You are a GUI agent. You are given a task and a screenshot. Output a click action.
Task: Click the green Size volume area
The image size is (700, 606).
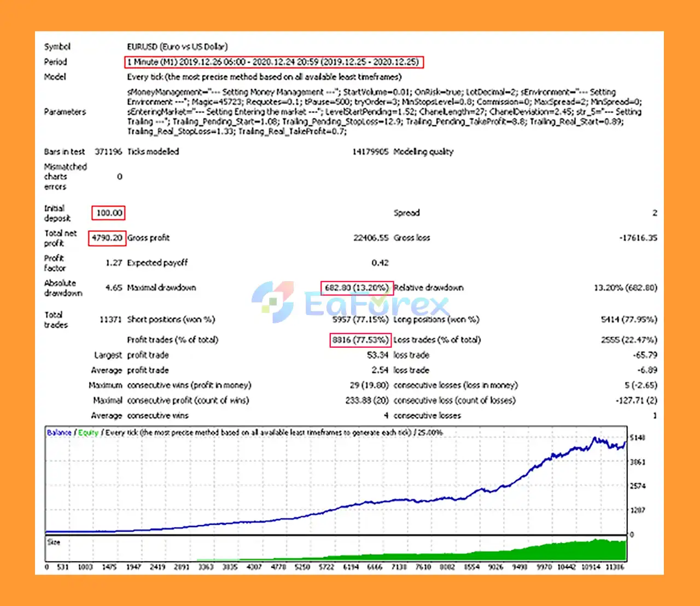pyautogui.click(x=574, y=551)
